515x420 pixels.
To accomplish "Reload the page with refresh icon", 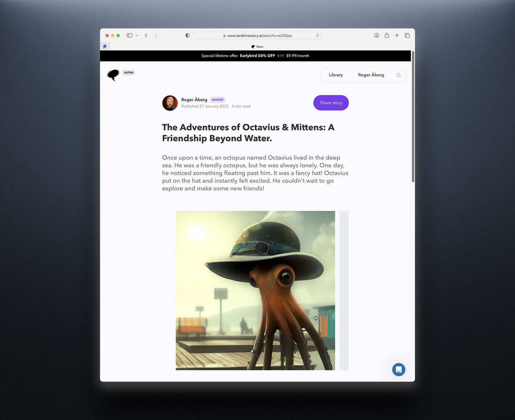I will [317, 35].
